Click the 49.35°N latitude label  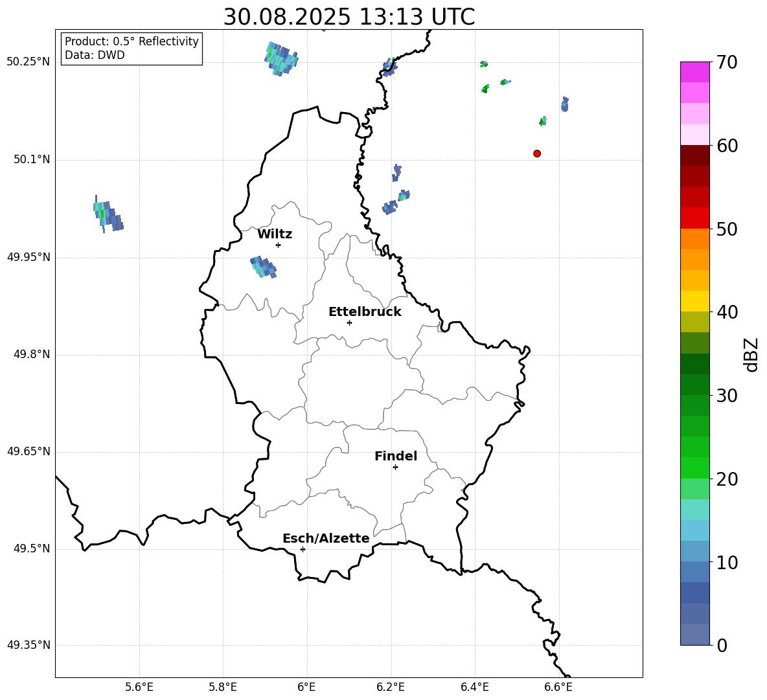29,645
